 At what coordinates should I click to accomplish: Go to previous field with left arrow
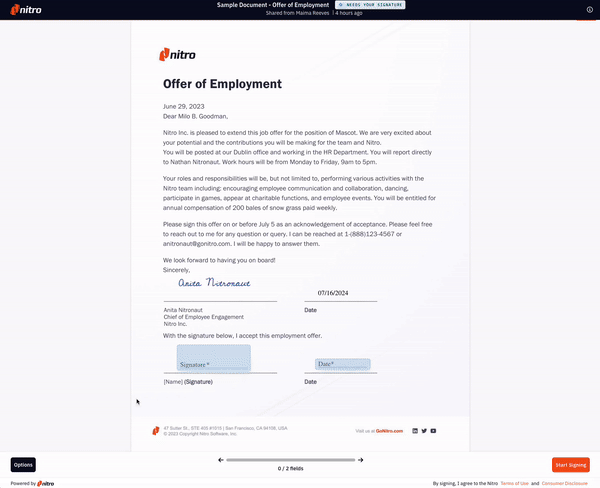point(221,460)
